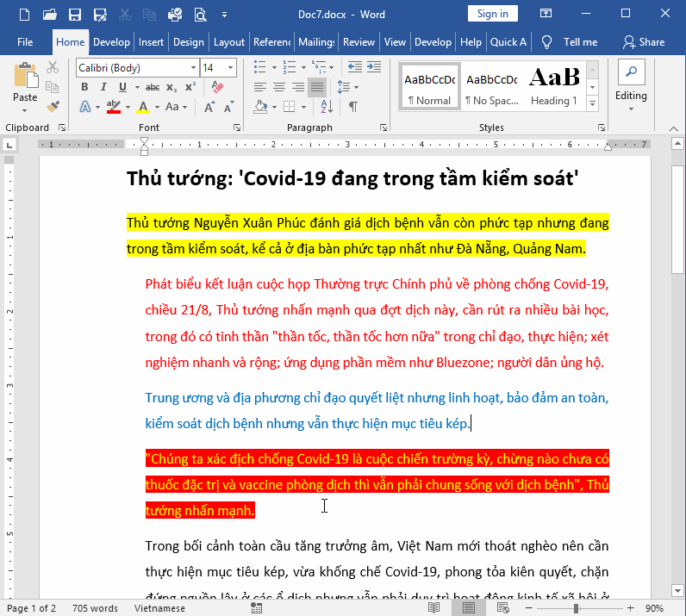Image resolution: width=686 pixels, height=616 pixels.
Task: Toggle superscript x² formatting
Action: point(190,87)
